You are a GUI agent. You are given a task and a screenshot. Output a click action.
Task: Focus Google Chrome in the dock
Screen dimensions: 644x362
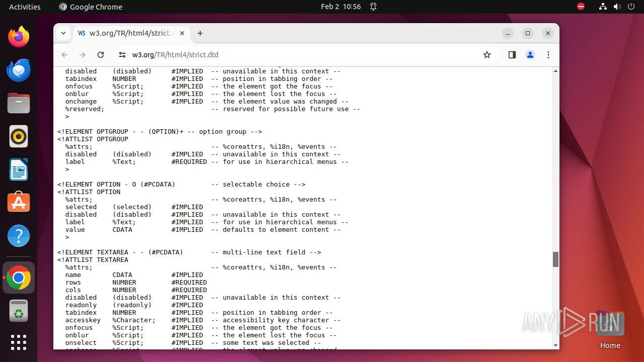tap(19, 278)
